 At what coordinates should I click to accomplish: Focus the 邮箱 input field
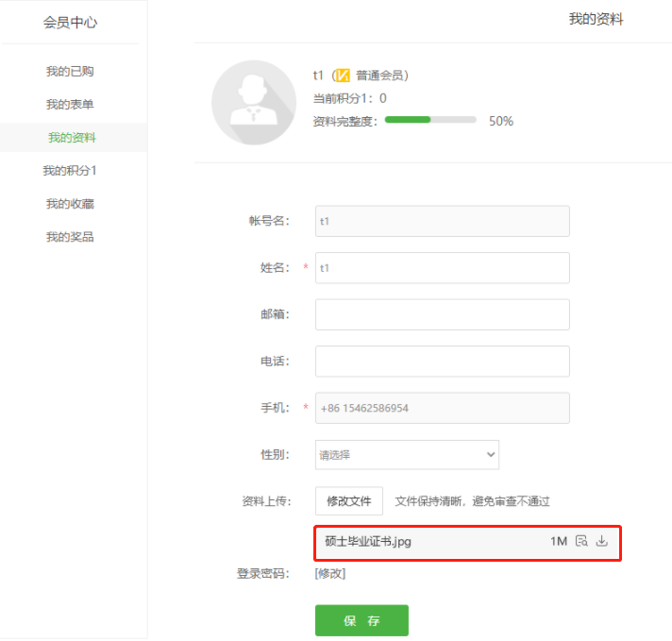pyautogui.click(x=443, y=314)
